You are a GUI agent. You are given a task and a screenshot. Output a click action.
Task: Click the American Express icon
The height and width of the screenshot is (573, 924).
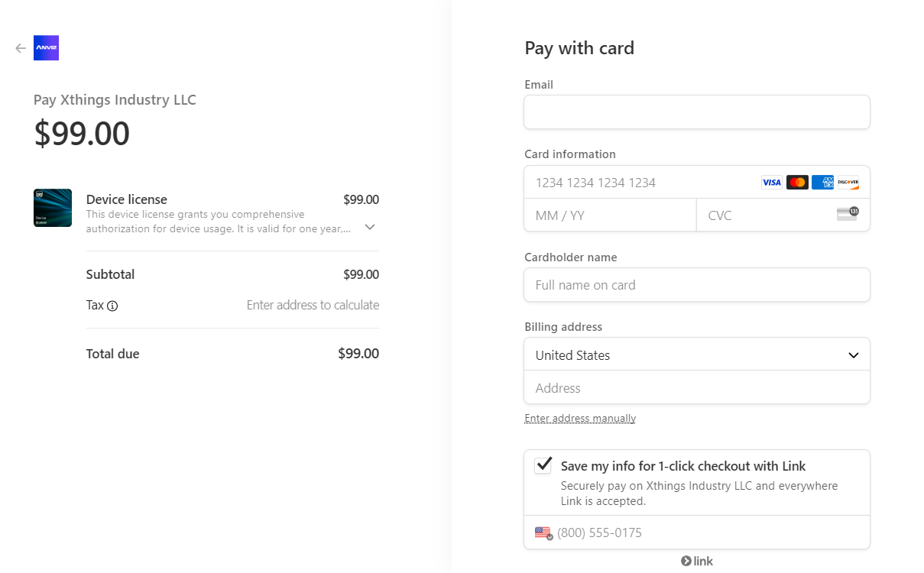point(822,183)
